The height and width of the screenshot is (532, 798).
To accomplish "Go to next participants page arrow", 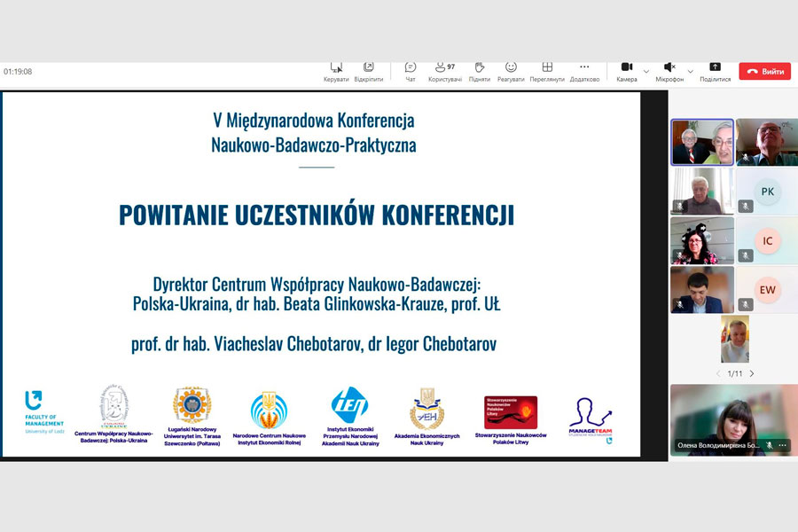I will pyautogui.click(x=752, y=373).
